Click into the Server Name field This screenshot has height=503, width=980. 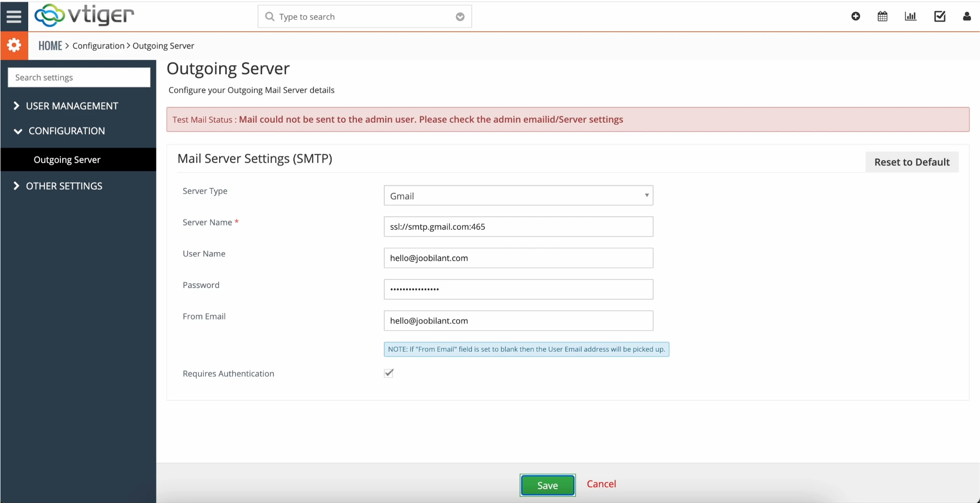(x=518, y=227)
